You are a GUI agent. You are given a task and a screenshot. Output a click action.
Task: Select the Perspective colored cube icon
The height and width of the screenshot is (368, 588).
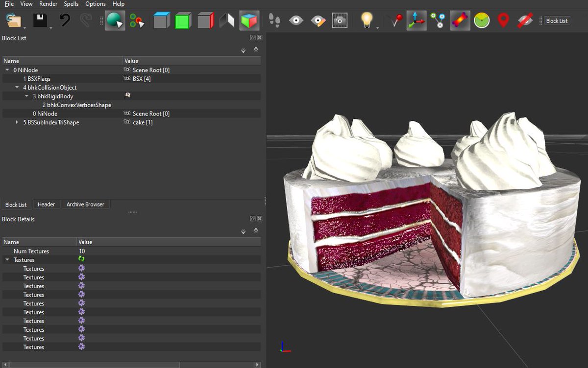[249, 21]
